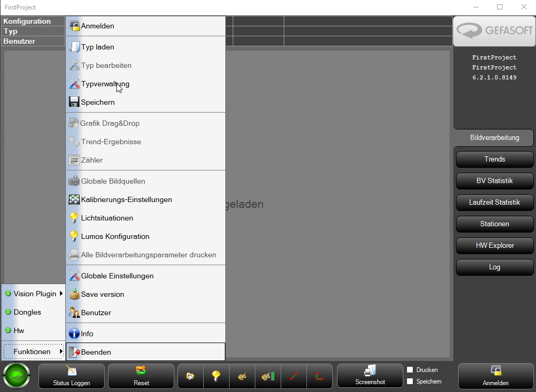
Task: Click the tools icon beside Typverwaltung
Action: tap(74, 84)
